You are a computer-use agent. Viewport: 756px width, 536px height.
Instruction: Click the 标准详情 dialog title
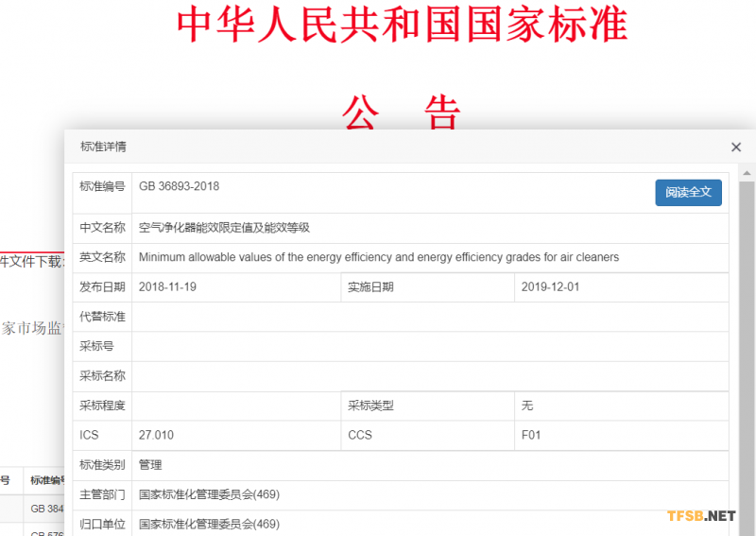coord(103,147)
